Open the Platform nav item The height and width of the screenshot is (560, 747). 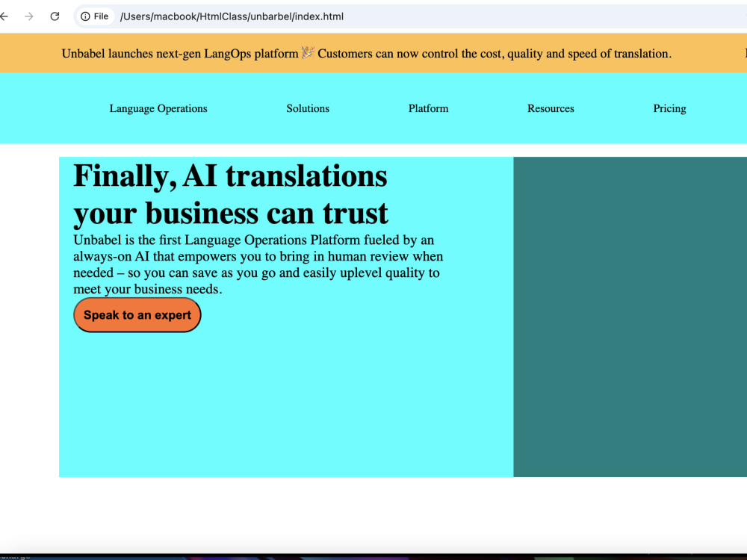428,108
